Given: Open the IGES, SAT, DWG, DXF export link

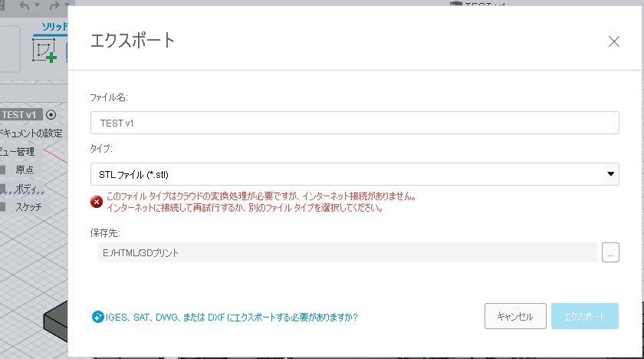Looking at the screenshot, I should (232, 316).
